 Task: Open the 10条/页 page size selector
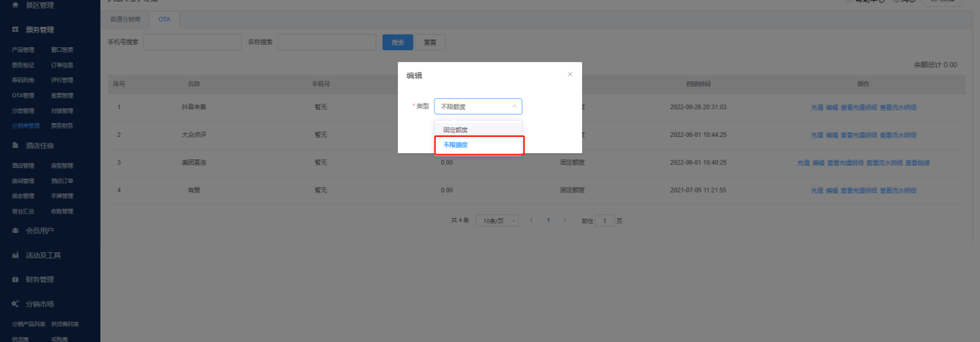click(x=496, y=221)
